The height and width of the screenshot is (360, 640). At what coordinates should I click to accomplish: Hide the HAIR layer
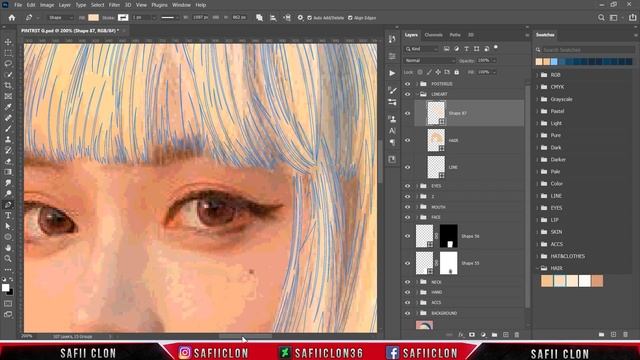click(x=407, y=140)
